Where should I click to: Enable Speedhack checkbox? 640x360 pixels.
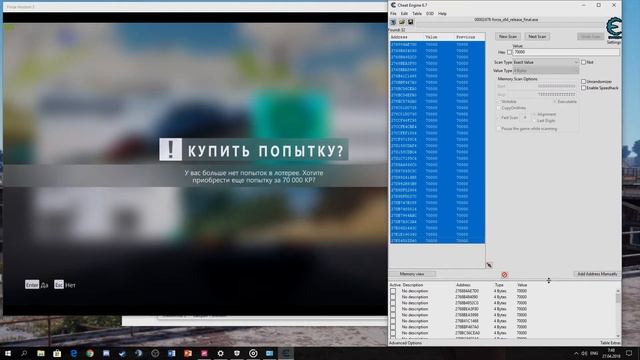pos(583,88)
